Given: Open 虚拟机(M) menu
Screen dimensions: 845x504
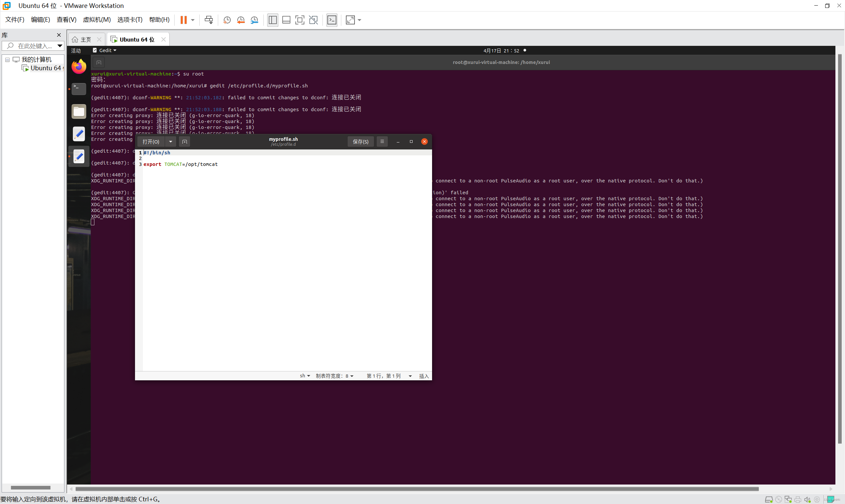Looking at the screenshot, I should coord(97,20).
